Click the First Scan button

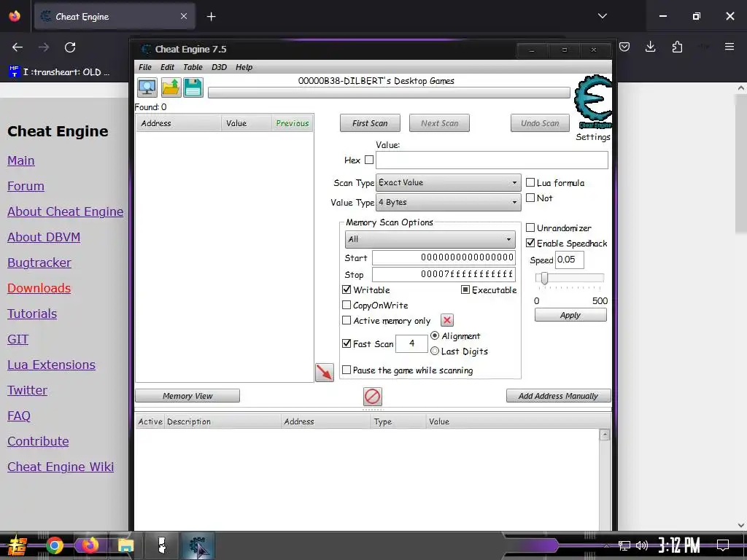[x=370, y=123]
